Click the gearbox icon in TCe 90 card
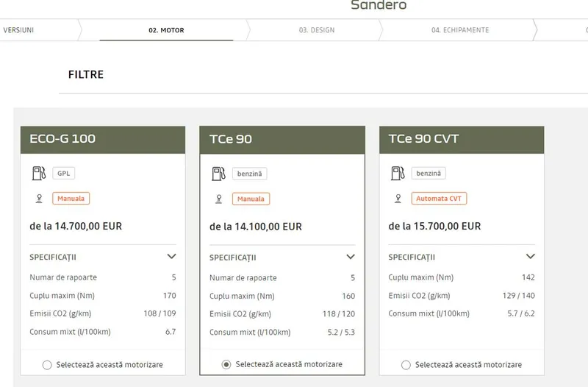Image resolution: width=588 pixels, height=387 pixels. point(218,199)
